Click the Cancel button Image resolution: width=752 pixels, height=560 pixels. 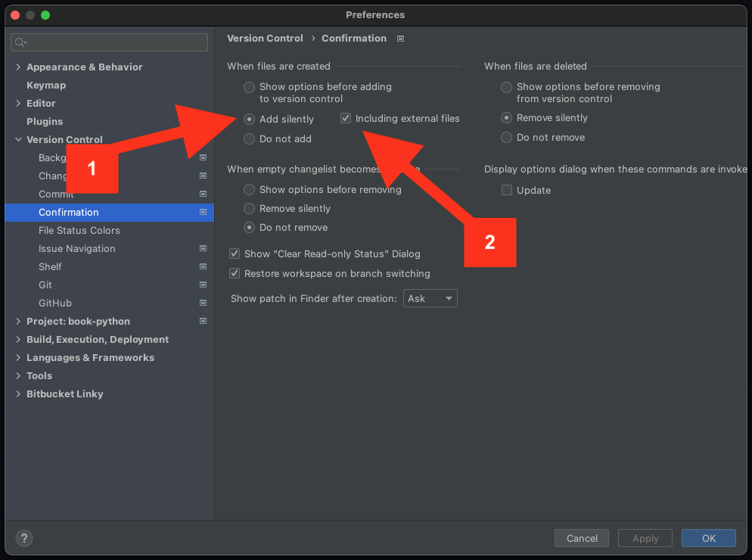point(582,538)
